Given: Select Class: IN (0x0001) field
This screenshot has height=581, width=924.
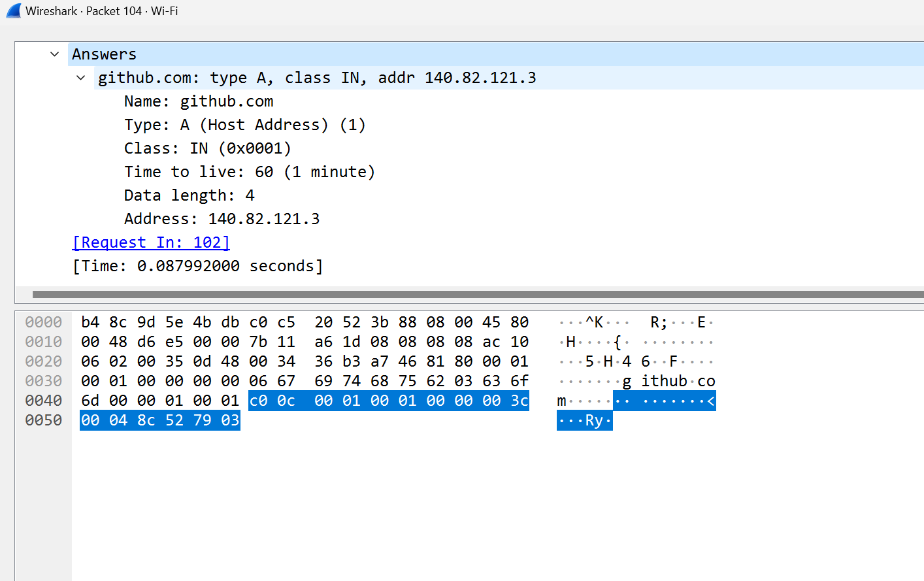Looking at the screenshot, I should tap(208, 148).
